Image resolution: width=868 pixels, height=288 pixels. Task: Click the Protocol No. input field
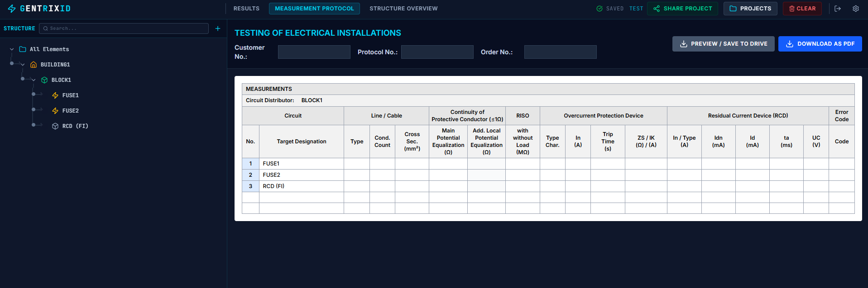click(x=437, y=52)
